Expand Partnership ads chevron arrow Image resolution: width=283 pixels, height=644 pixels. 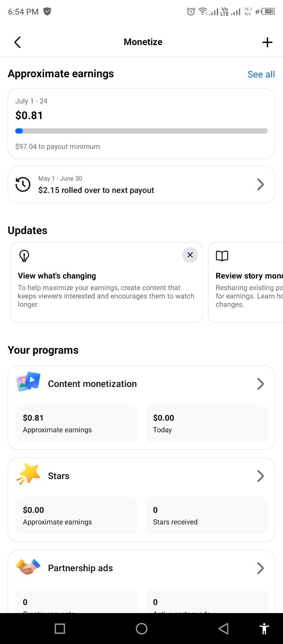pos(260,568)
